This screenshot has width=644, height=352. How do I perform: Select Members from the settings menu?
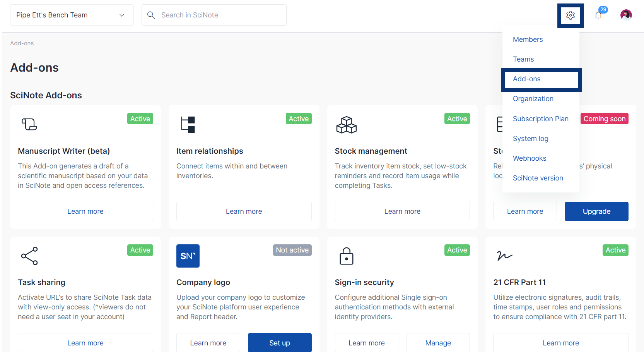528,39
